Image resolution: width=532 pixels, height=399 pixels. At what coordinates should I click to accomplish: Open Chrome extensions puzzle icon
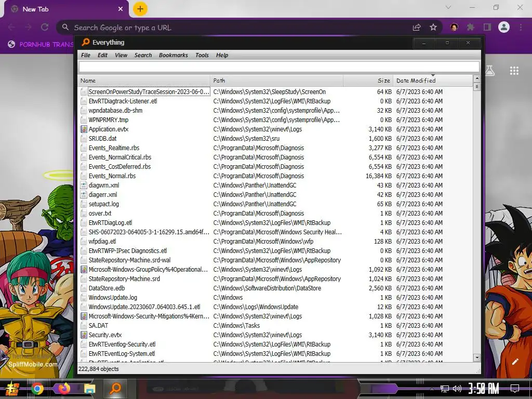[470, 27]
